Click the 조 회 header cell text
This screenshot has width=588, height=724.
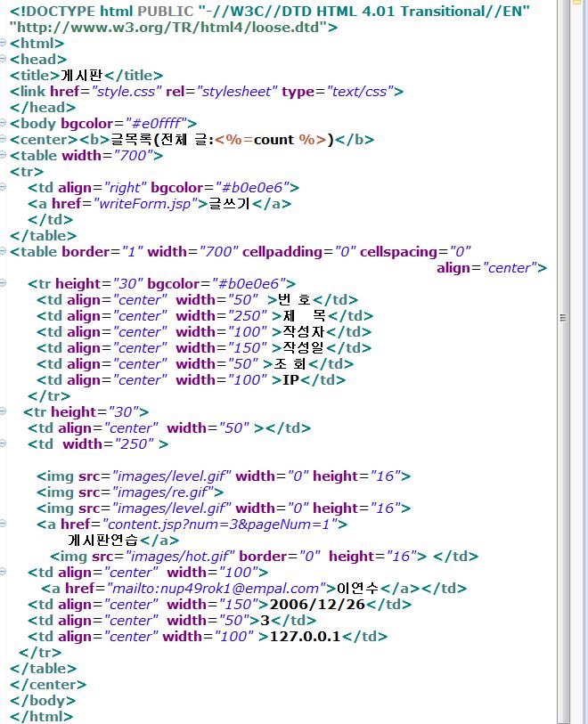[290, 364]
